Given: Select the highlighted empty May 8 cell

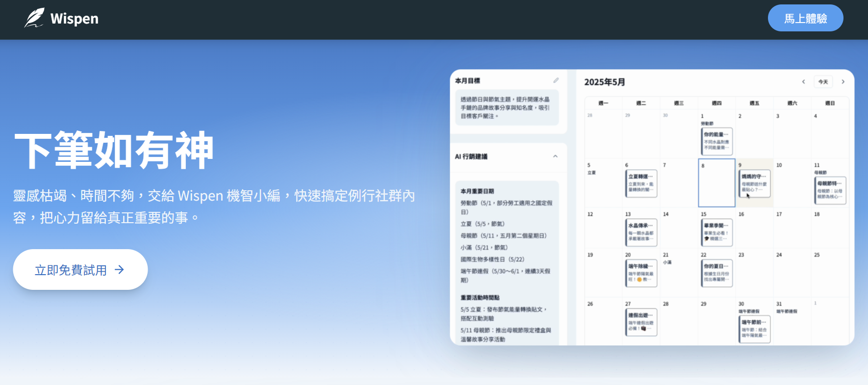Looking at the screenshot, I should pyautogui.click(x=716, y=182).
